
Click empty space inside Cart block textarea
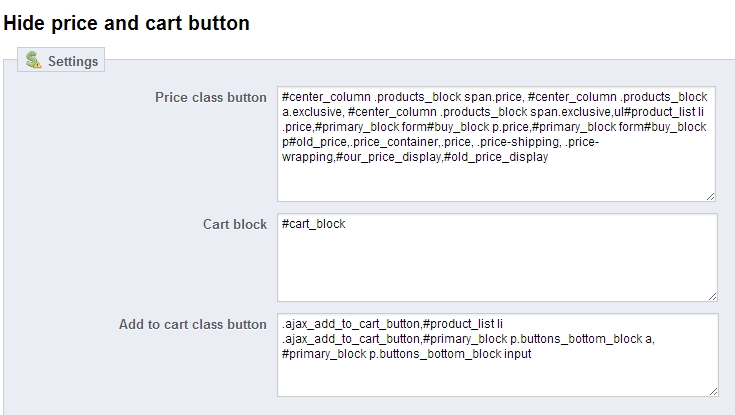495,265
